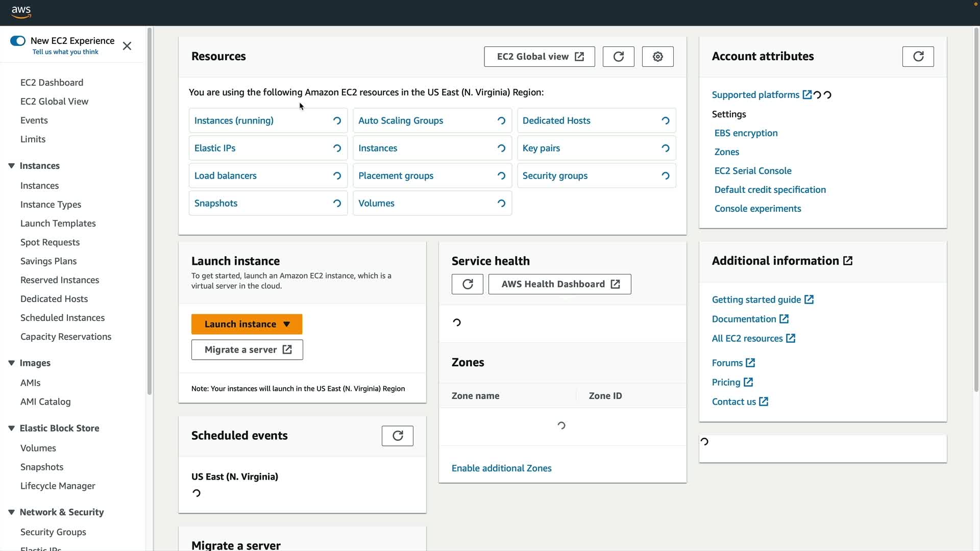Collapse the Network & Security section

click(x=11, y=512)
